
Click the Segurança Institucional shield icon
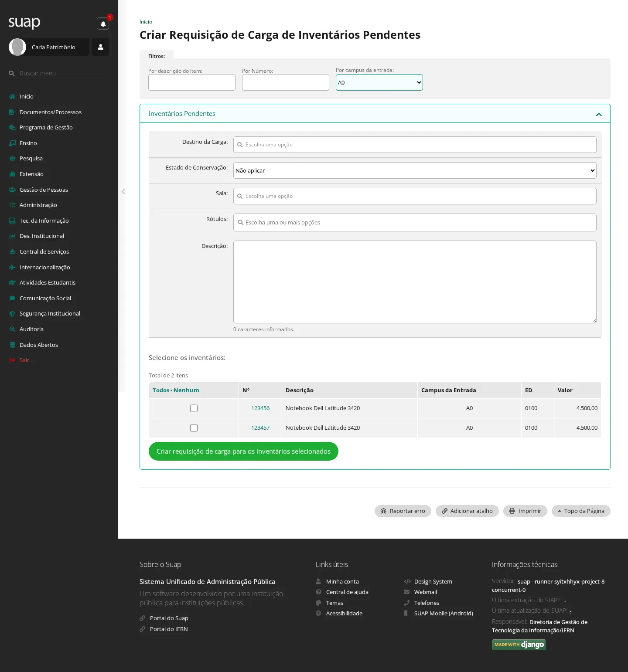point(12,314)
